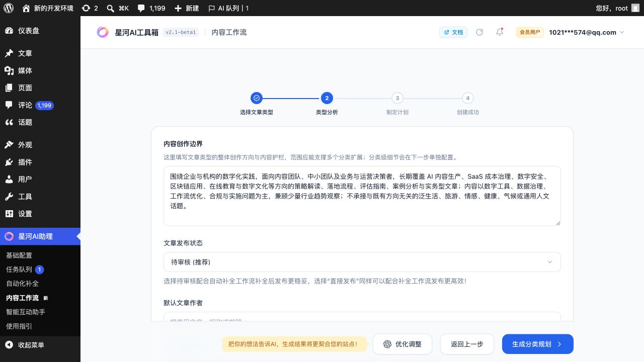Image resolution: width=644 pixels, height=362 pixels.
Task: Click inside the 内容创作边界 text area
Action: click(362, 196)
